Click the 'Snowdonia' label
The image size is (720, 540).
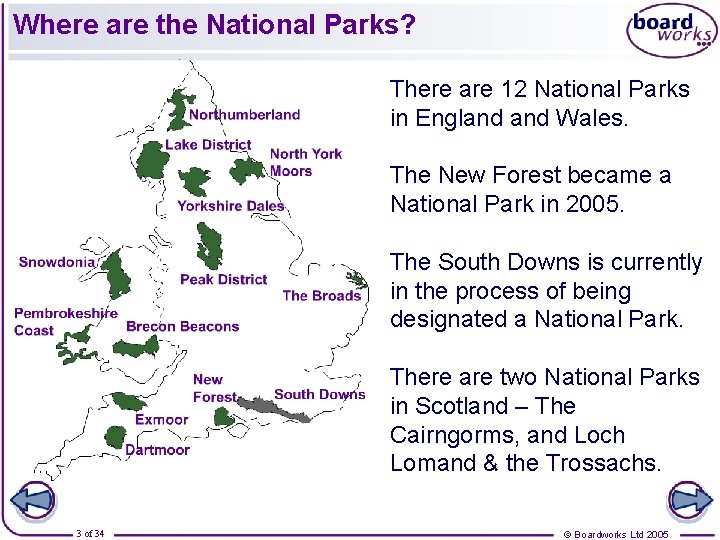(57, 262)
